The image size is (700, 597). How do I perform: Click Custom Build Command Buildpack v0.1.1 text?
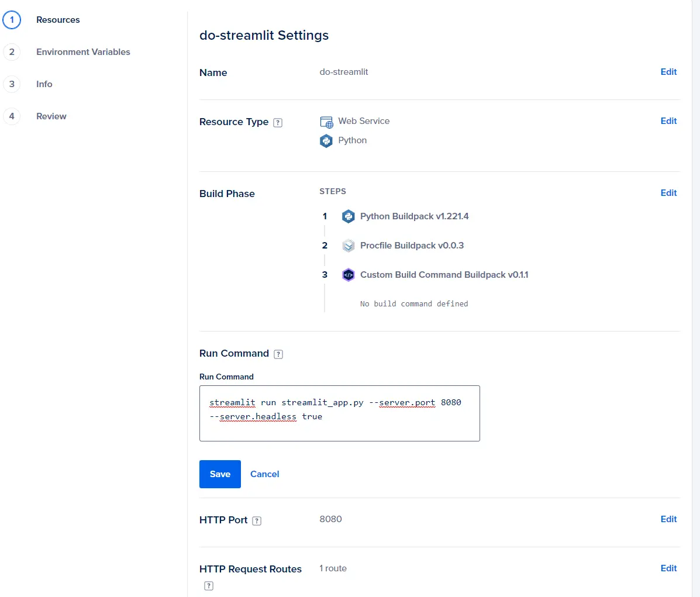point(444,275)
